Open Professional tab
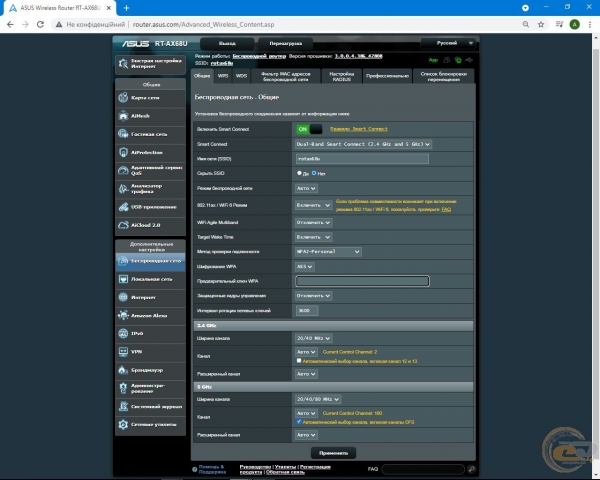600x480 pixels. click(x=387, y=76)
